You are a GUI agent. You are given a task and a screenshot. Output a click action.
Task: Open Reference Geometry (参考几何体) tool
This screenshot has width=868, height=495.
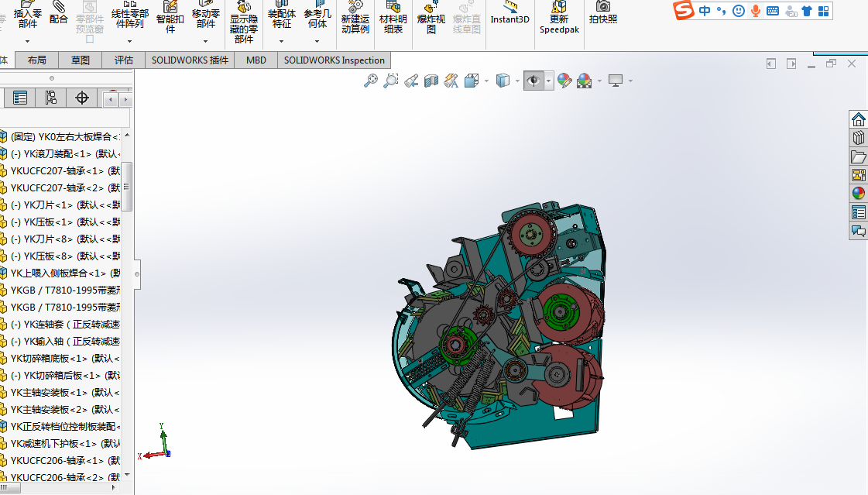pos(317,15)
